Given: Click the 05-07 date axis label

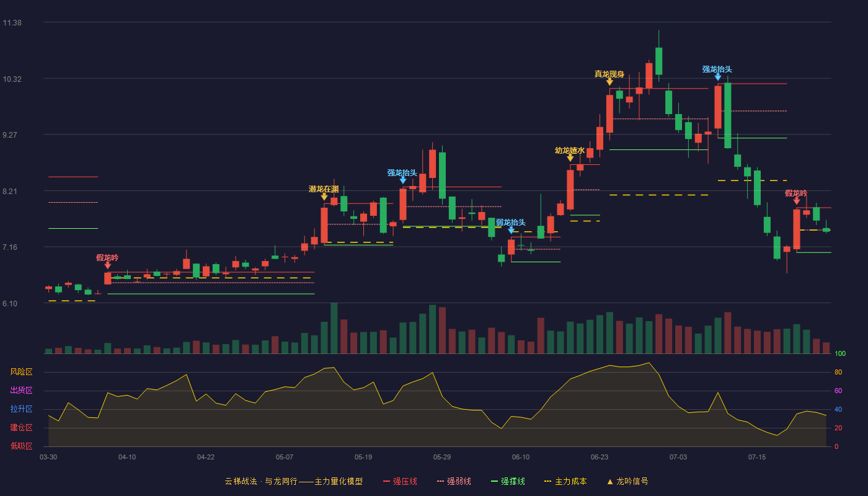Looking at the screenshot, I should click(x=285, y=457).
